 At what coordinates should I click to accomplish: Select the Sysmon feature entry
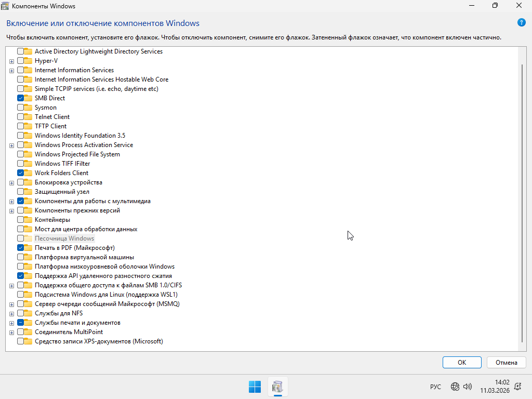46,108
